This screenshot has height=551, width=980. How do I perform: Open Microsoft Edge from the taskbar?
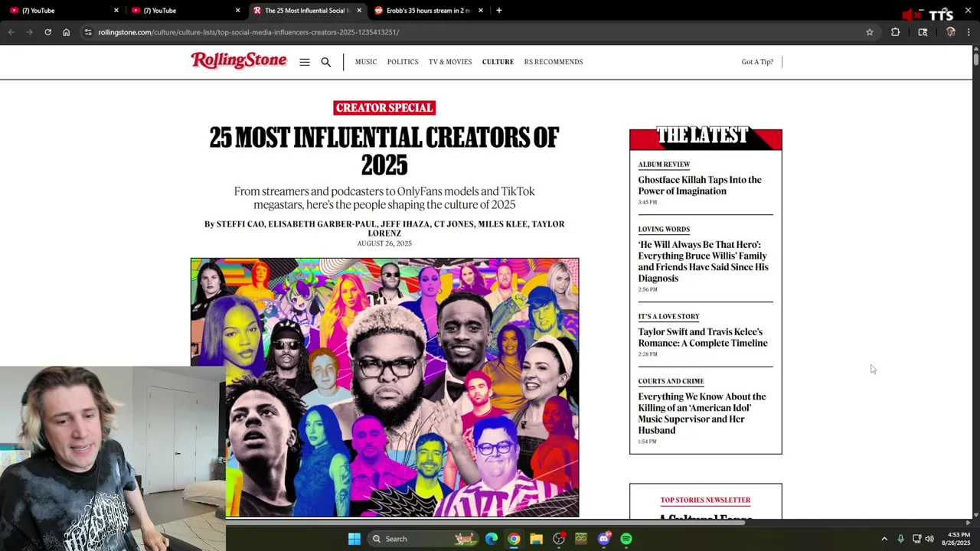click(x=492, y=539)
